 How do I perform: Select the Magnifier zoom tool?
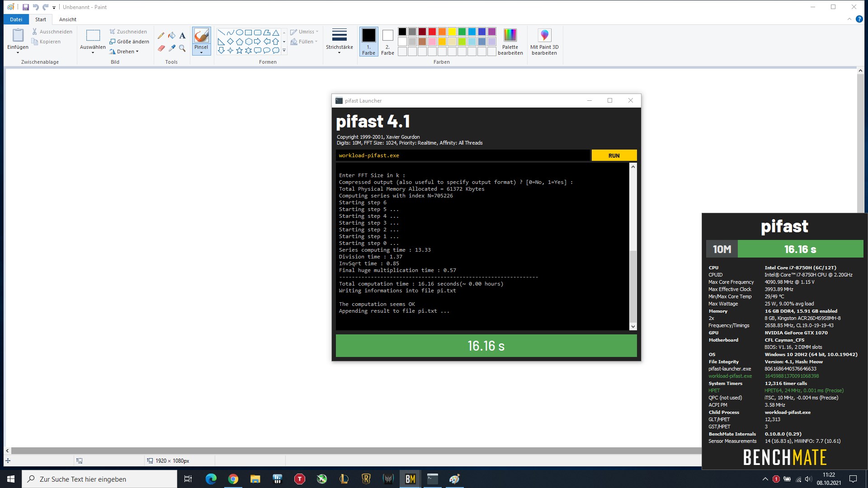(182, 48)
